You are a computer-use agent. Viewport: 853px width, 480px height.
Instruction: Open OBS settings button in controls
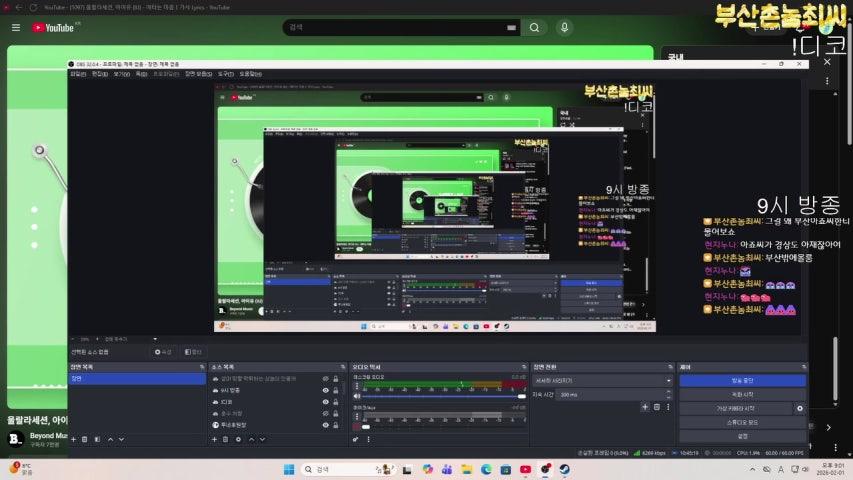pyautogui.click(x=742, y=436)
